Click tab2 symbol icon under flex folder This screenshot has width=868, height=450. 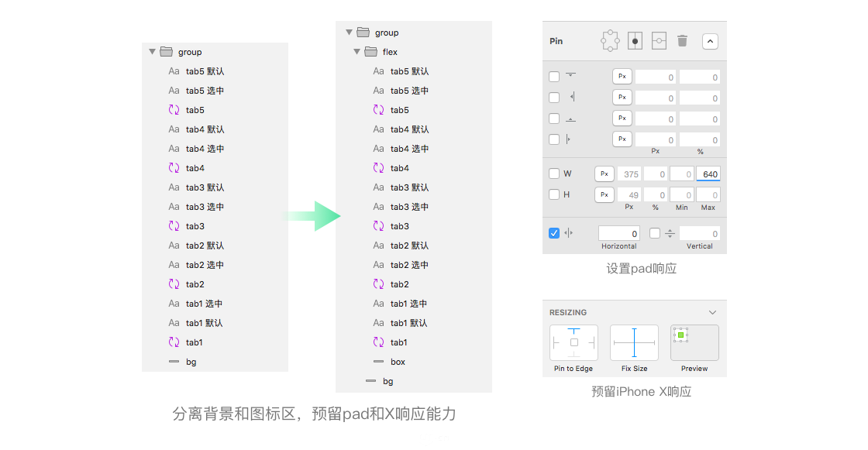[x=379, y=284]
